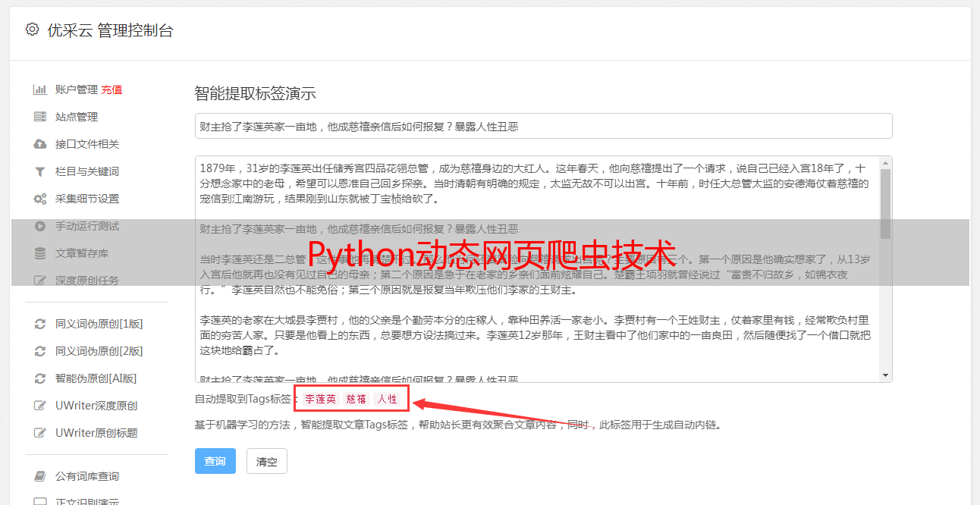Viewport: 980px width, 505px height.
Task: Click the play circle icon for 手动运行测试
Action: (40, 226)
